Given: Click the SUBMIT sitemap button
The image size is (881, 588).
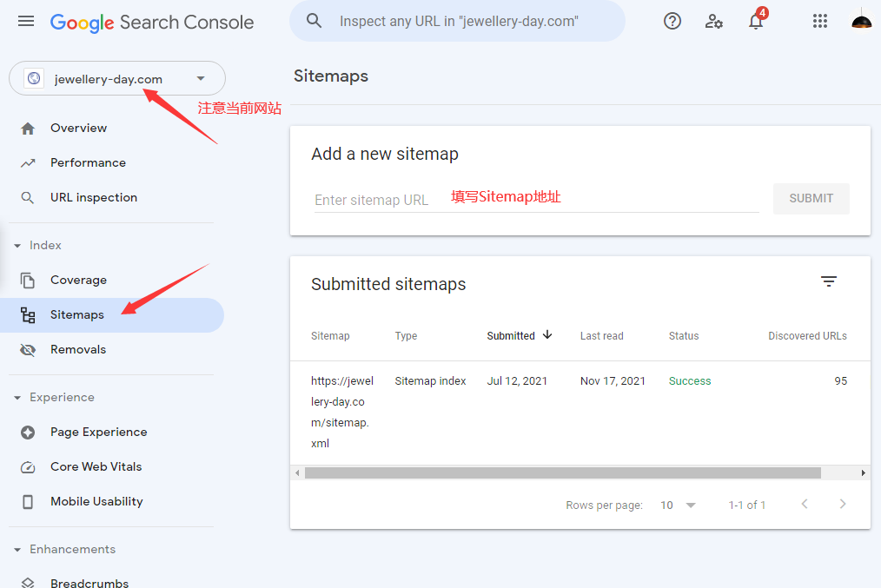Looking at the screenshot, I should point(811,199).
